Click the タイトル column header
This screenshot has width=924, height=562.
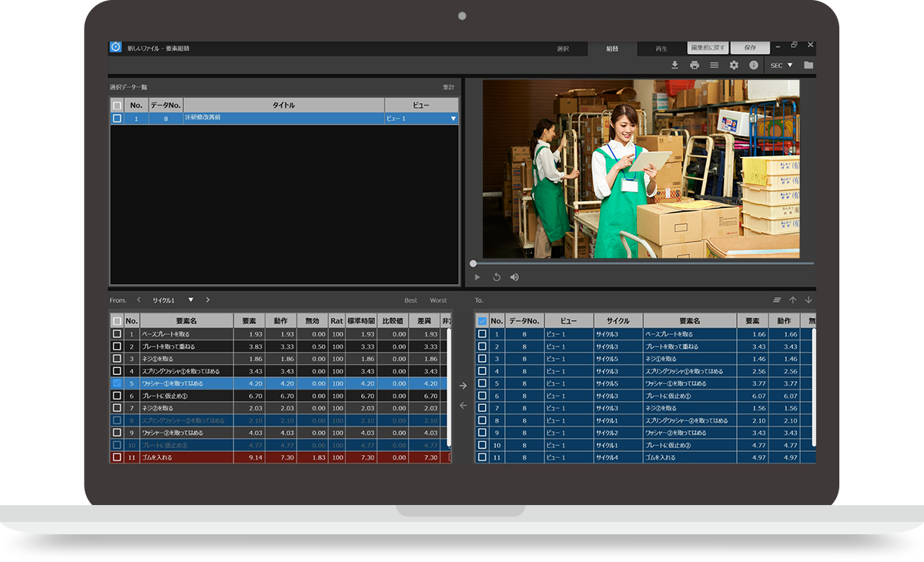point(283,105)
